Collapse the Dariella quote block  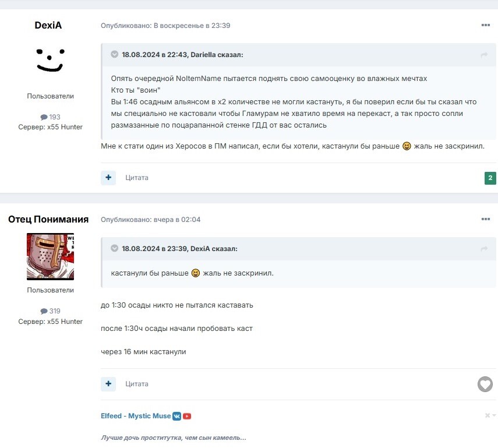coord(114,54)
